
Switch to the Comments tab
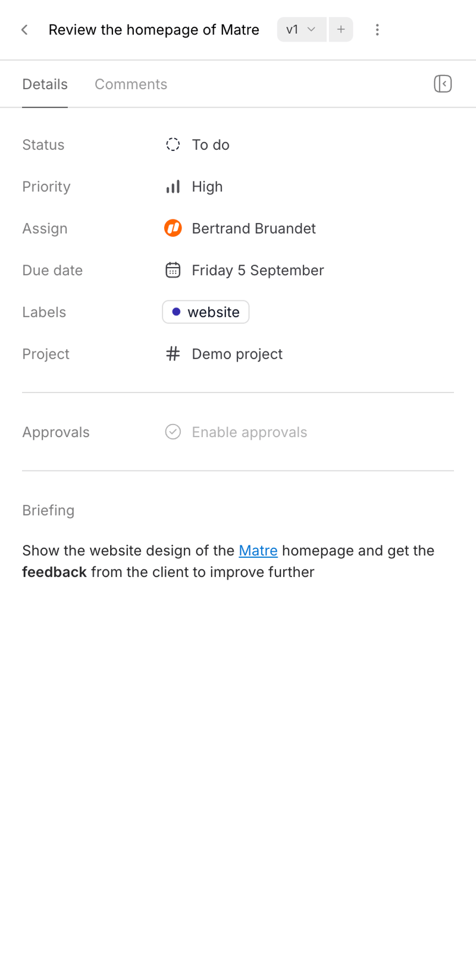click(131, 84)
